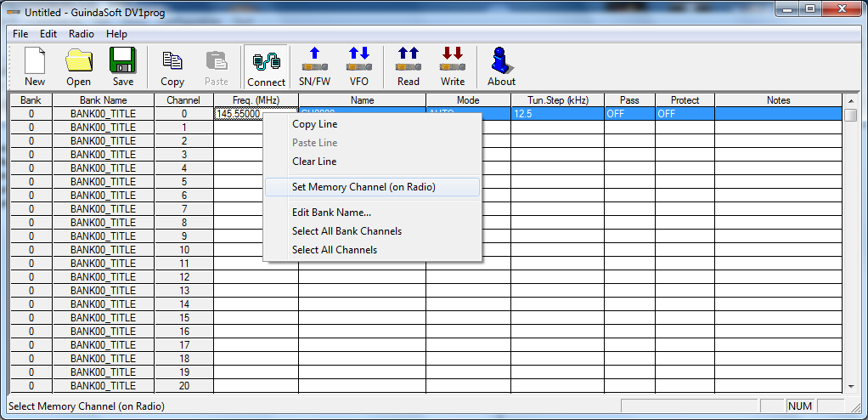The height and width of the screenshot is (420, 868).
Task: Click the disabled Paste Line entry
Action: click(372, 142)
